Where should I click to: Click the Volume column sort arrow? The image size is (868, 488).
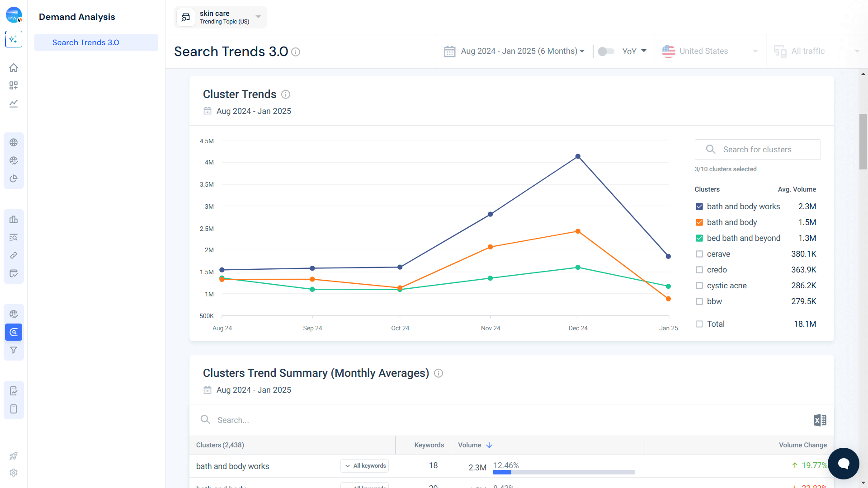coord(490,445)
